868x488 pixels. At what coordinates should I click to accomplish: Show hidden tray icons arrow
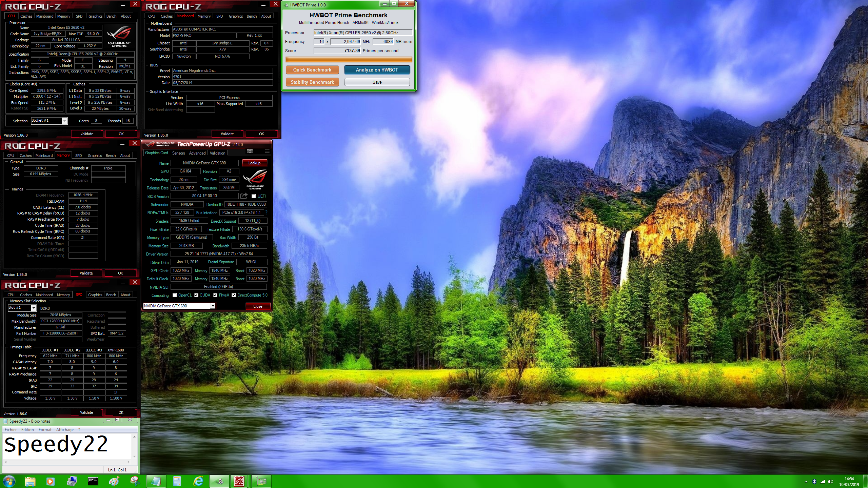click(x=806, y=482)
